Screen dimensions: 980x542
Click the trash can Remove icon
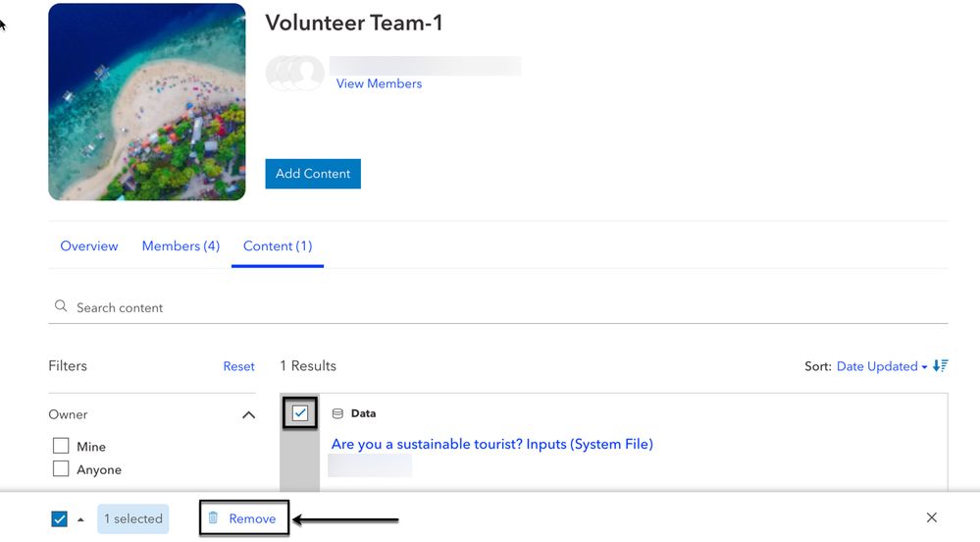click(213, 518)
